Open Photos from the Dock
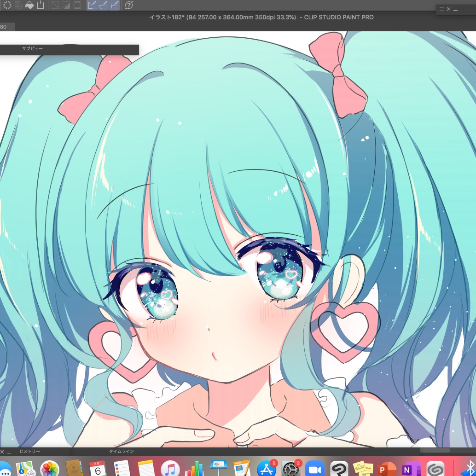 click(49, 469)
